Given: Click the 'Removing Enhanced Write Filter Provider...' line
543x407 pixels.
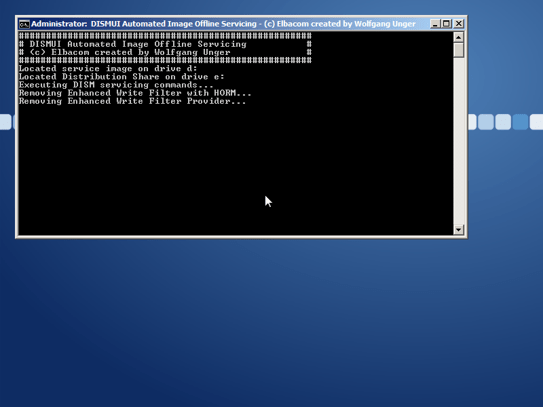Looking at the screenshot, I should pyautogui.click(x=132, y=101).
